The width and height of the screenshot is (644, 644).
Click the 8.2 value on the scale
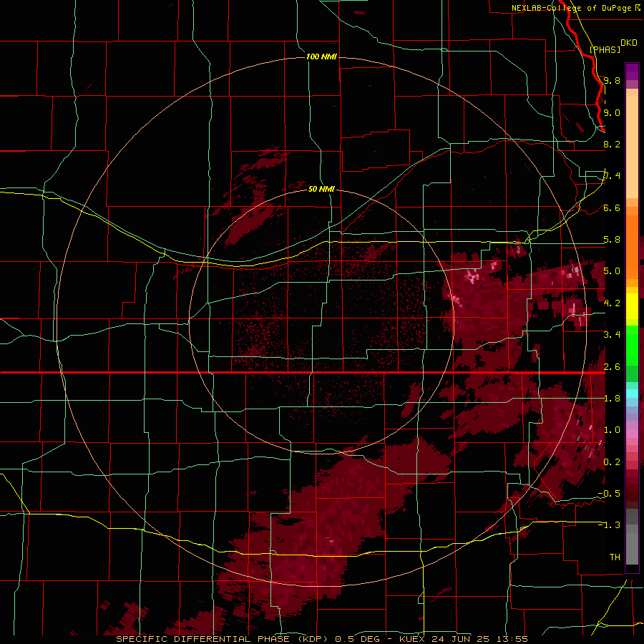pyautogui.click(x=612, y=144)
